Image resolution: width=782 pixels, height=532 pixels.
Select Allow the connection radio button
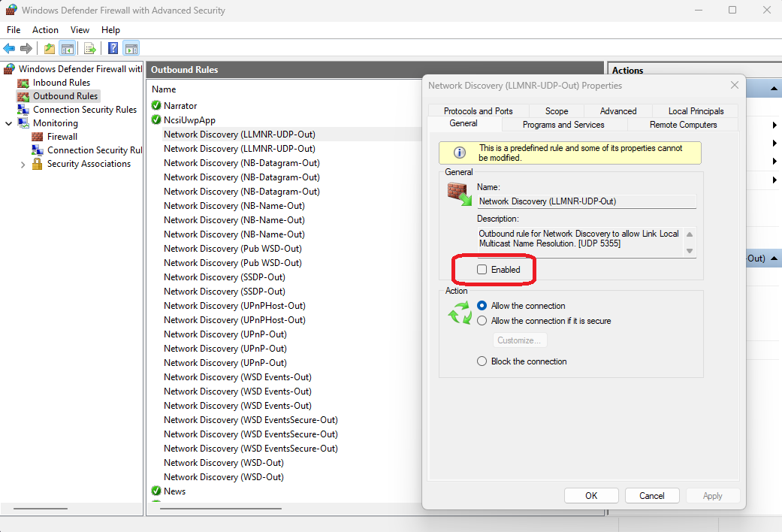[482, 305]
